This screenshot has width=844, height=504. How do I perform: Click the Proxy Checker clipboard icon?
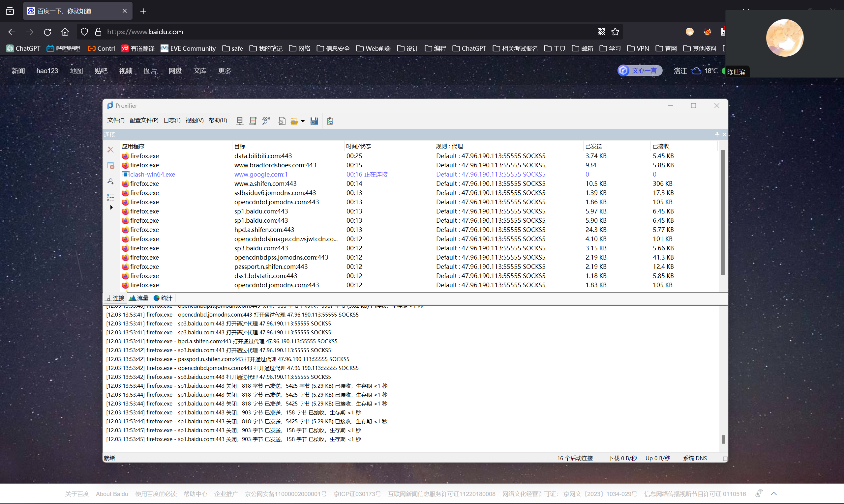point(330,121)
